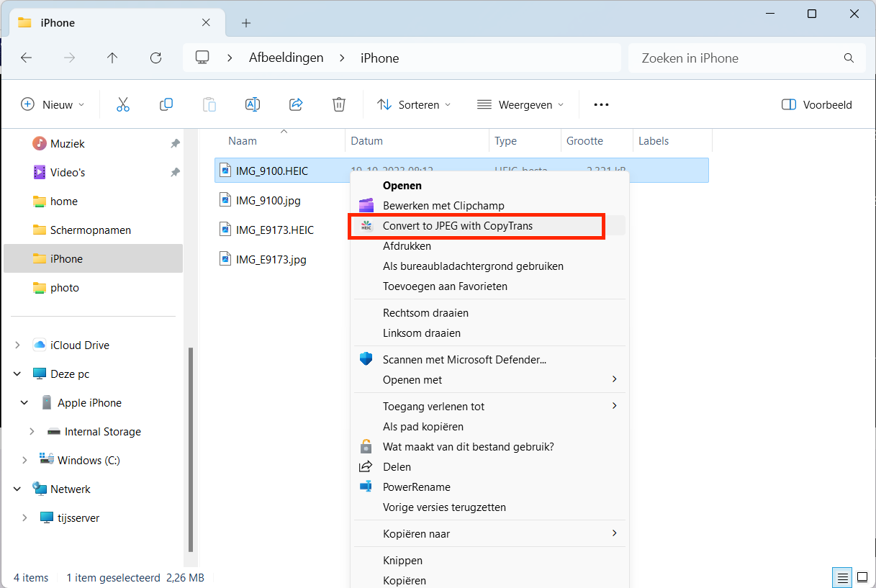Screen dimensions: 876x588
Task: Click the Cut scissors icon in toolbar
Action: [x=123, y=104]
